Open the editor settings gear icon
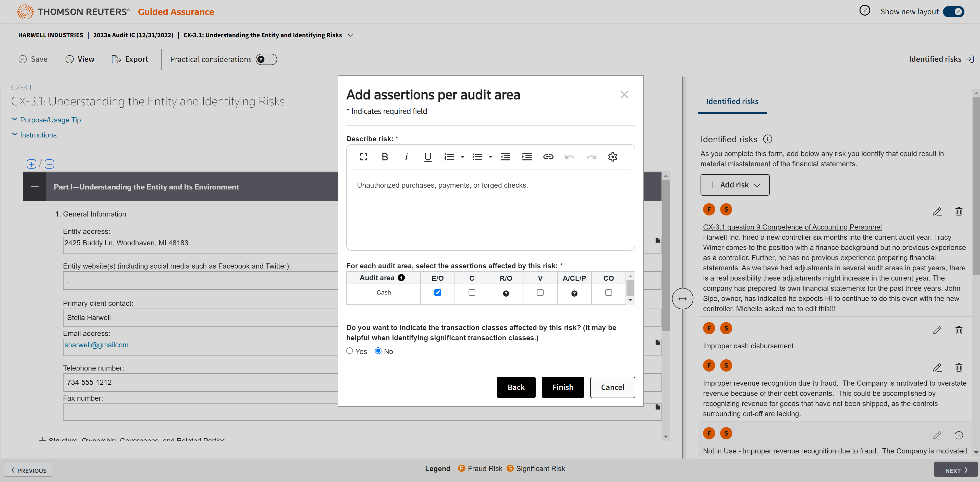980x482 pixels. [x=612, y=157]
